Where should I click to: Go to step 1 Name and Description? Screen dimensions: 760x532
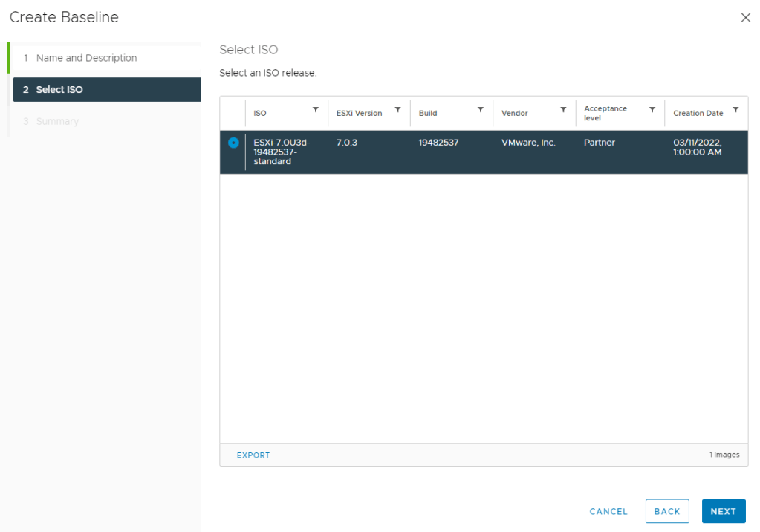point(86,58)
